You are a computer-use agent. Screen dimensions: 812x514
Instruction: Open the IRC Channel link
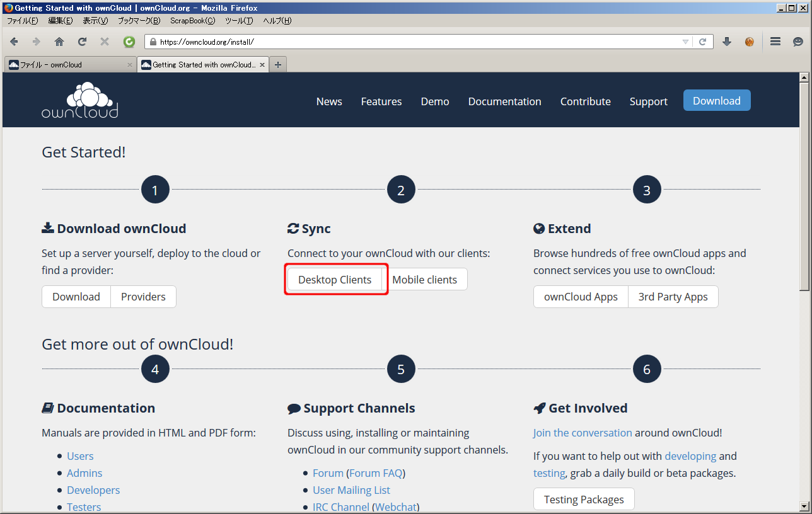(x=341, y=507)
